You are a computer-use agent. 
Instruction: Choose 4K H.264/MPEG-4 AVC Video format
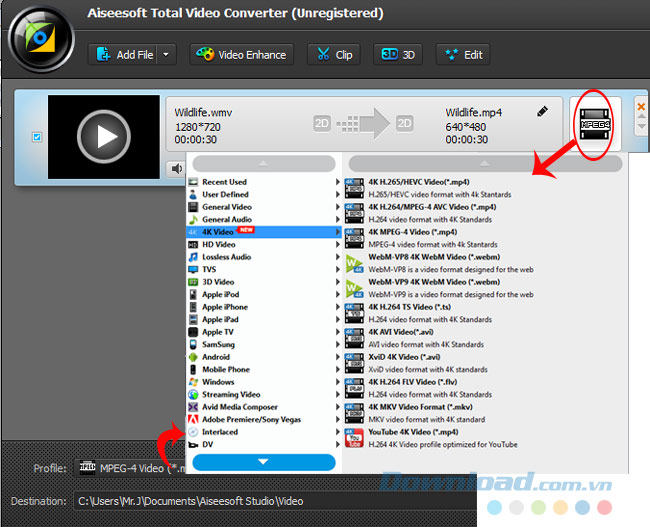[483, 213]
